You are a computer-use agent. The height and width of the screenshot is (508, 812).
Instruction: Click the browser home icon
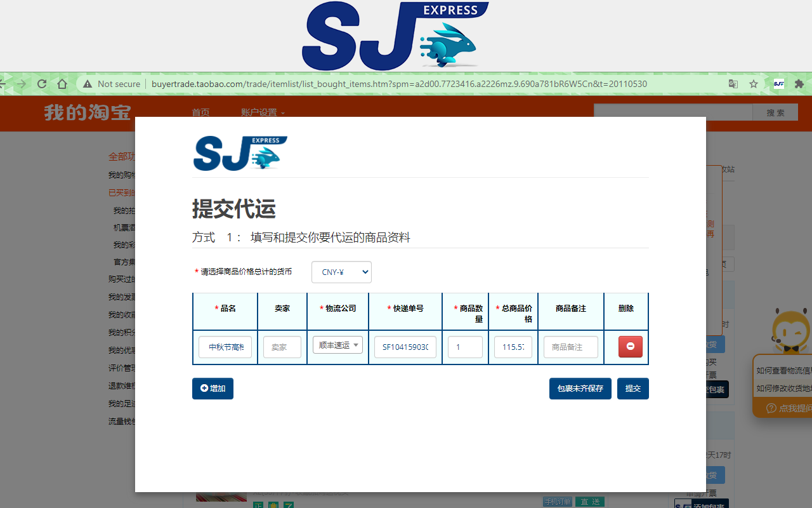[x=62, y=84]
